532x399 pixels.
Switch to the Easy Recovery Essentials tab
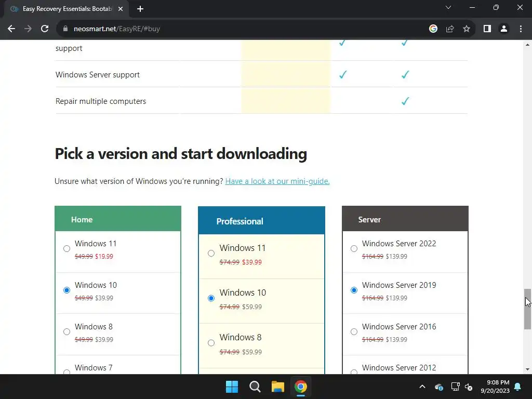click(x=67, y=9)
